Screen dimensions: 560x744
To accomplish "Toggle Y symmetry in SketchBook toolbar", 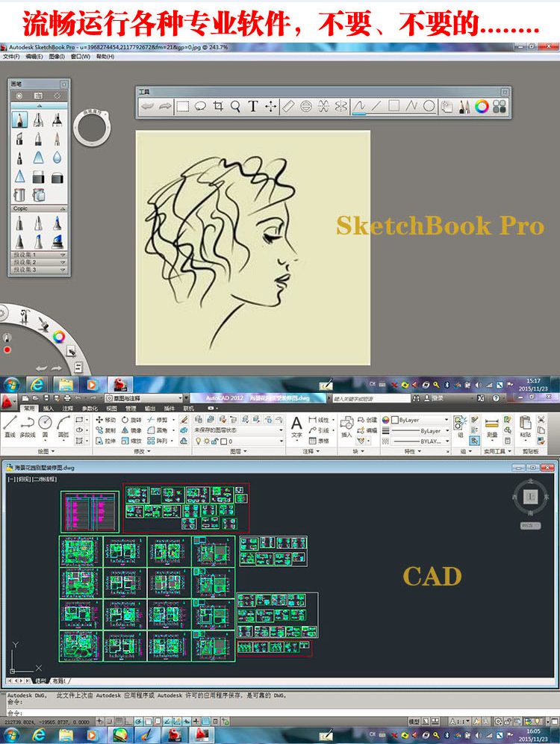I will click(340, 106).
